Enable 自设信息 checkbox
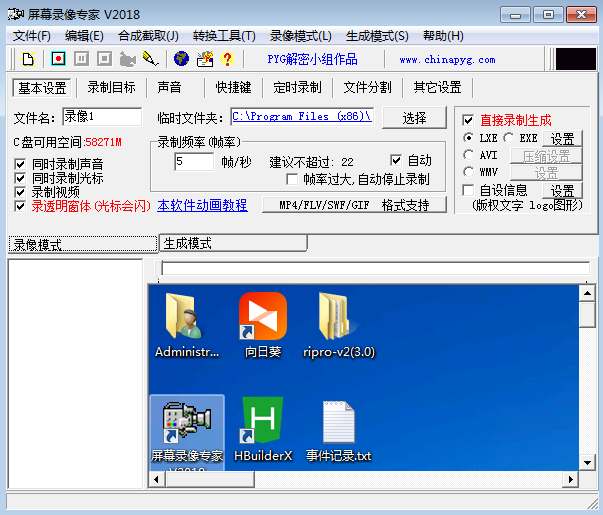 coord(468,190)
